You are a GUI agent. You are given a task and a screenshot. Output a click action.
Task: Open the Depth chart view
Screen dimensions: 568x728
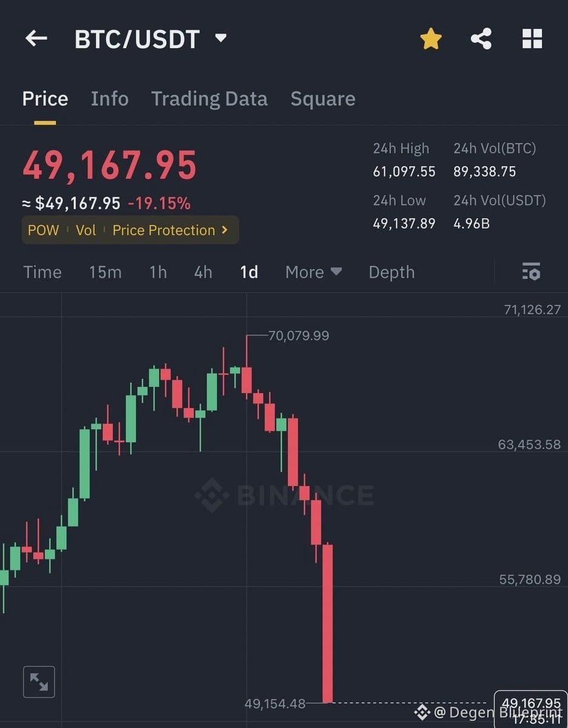click(391, 272)
